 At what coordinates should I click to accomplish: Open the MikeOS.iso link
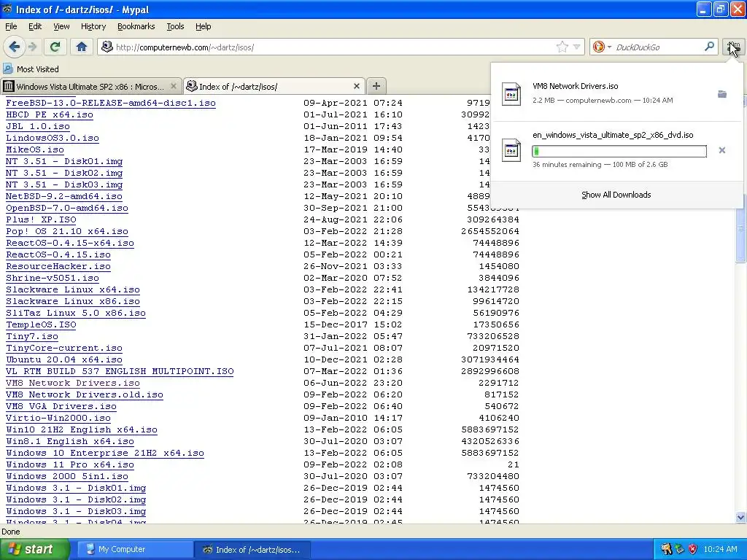(x=35, y=149)
